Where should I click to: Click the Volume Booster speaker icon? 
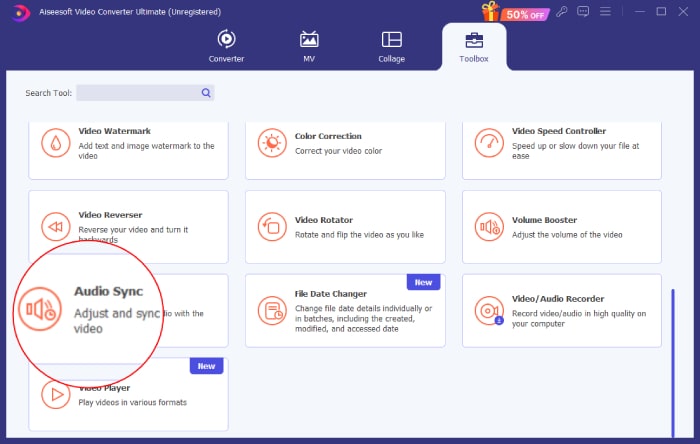click(489, 227)
